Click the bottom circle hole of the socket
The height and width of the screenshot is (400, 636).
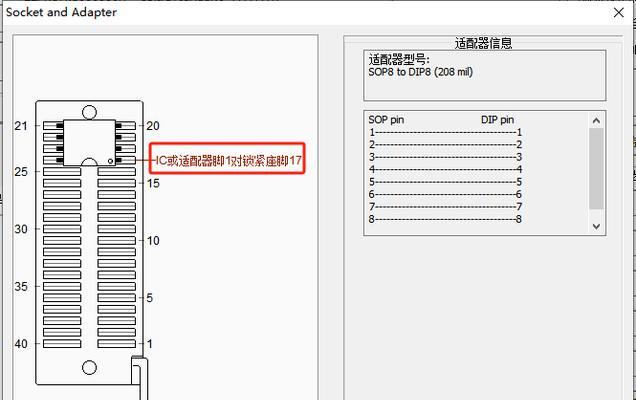(x=89, y=368)
